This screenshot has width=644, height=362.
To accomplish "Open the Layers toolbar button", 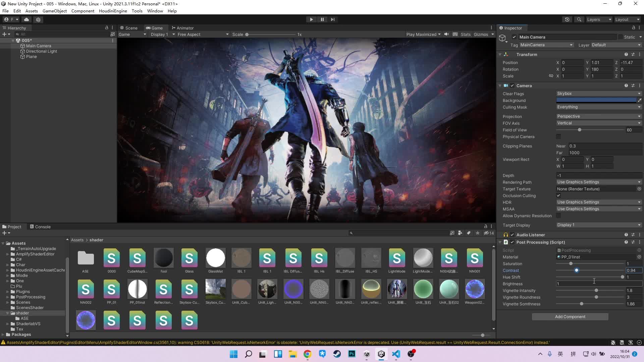I will tap(599, 19).
